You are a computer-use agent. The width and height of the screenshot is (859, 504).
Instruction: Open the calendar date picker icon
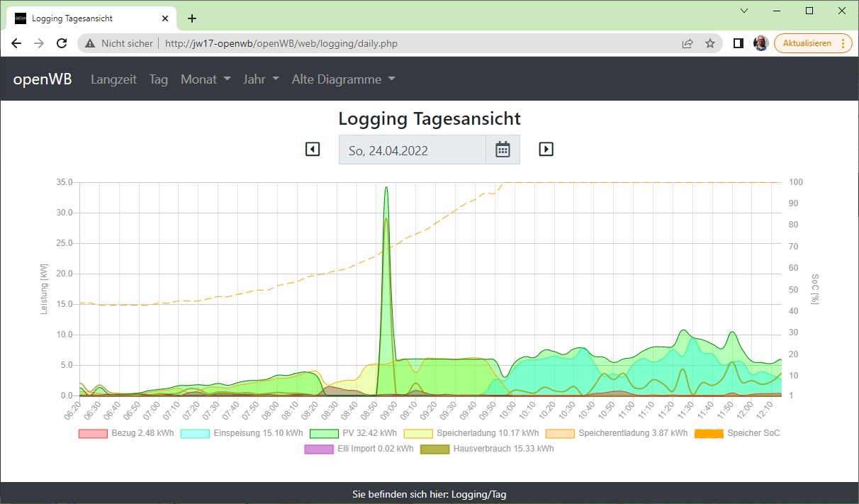tap(503, 150)
